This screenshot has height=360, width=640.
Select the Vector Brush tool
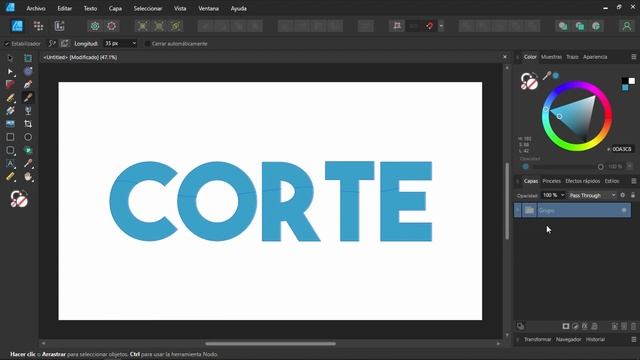(28, 98)
